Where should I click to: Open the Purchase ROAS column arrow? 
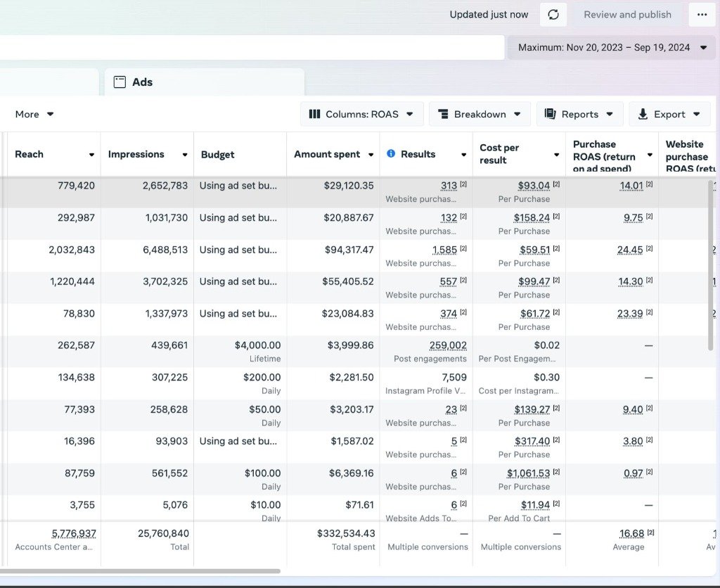click(x=650, y=155)
